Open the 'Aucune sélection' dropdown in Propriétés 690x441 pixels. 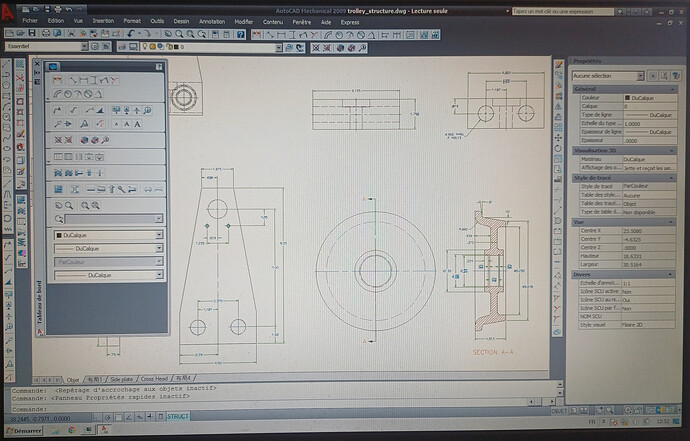[640, 76]
